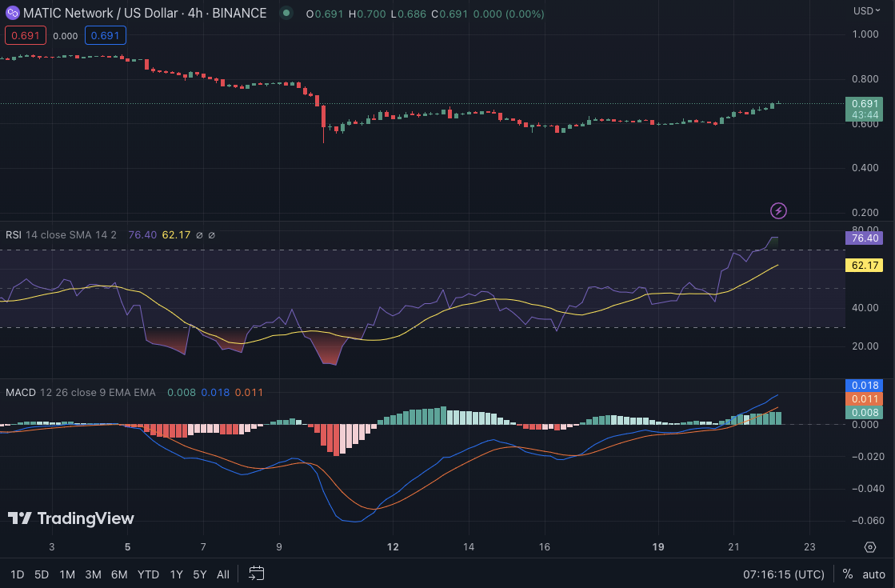This screenshot has width=895, height=588.
Task: Open the lightning bolt alert icon
Action: coord(778,210)
